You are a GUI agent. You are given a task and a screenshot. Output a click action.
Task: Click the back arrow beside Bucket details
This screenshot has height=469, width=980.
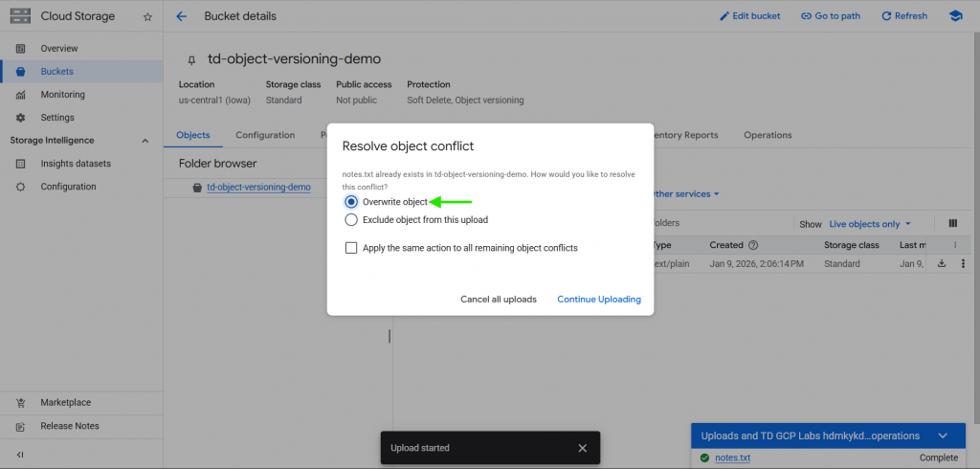(x=182, y=16)
